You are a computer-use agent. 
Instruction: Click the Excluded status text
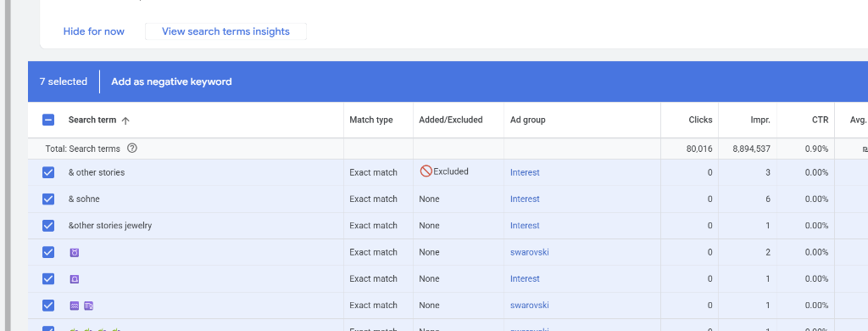tap(451, 172)
